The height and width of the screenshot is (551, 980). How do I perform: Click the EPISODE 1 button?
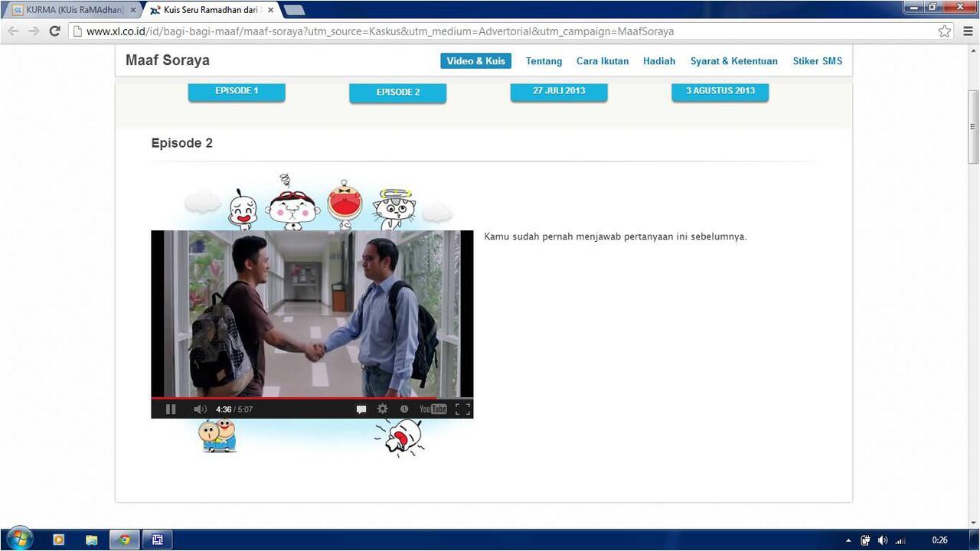[237, 90]
